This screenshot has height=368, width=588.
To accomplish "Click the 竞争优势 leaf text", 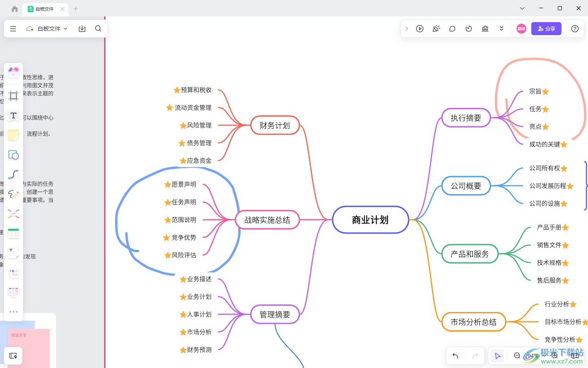I will pyautogui.click(x=184, y=238).
